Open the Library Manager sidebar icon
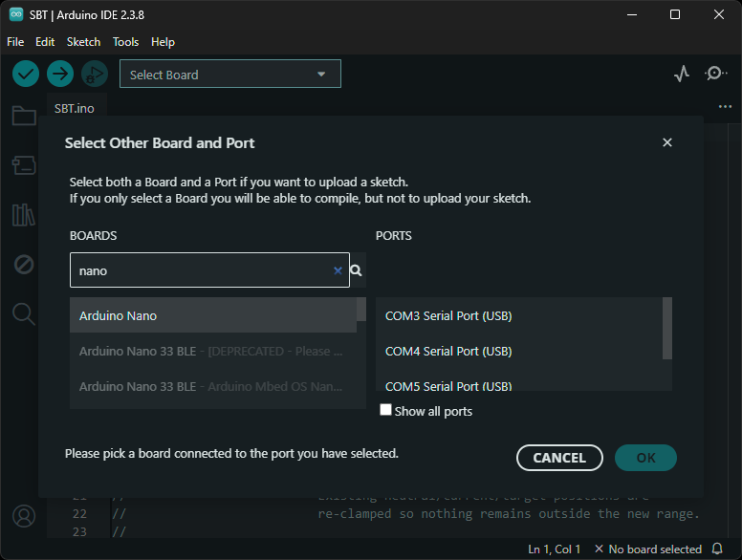This screenshot has height=560, width=742. 24,214
